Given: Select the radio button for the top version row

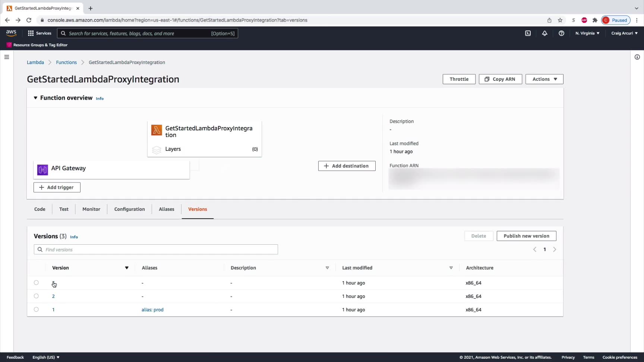Looking at the screenshot, I should point(36,283).
